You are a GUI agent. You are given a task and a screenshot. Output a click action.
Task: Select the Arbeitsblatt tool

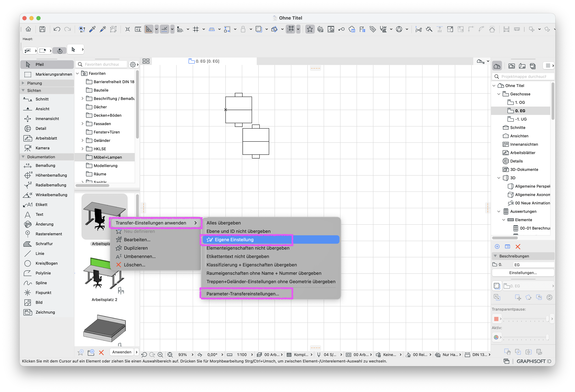[47, 138]
